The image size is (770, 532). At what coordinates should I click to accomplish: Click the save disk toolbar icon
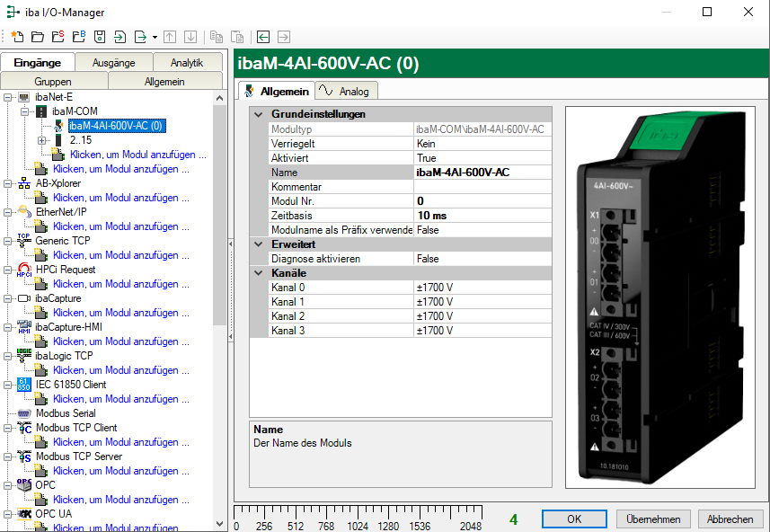[99, 37]
